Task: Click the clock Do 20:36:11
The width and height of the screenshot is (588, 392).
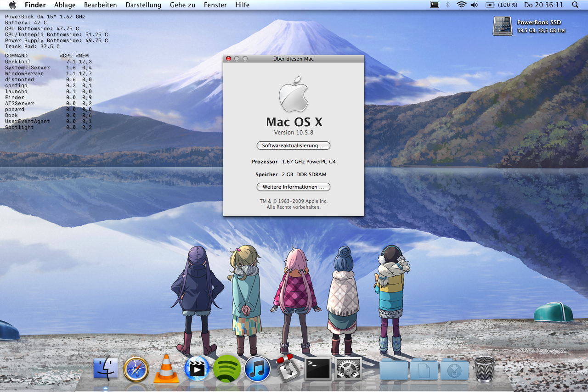Action: [543, 5]
